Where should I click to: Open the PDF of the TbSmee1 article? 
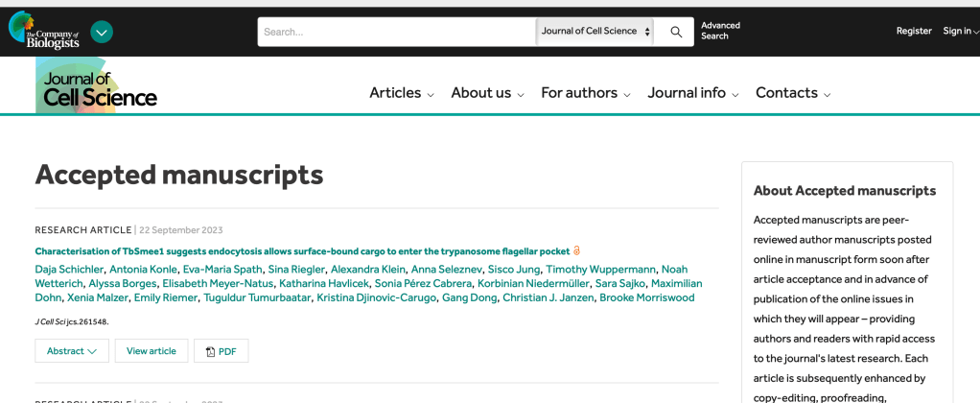[221, 351]
